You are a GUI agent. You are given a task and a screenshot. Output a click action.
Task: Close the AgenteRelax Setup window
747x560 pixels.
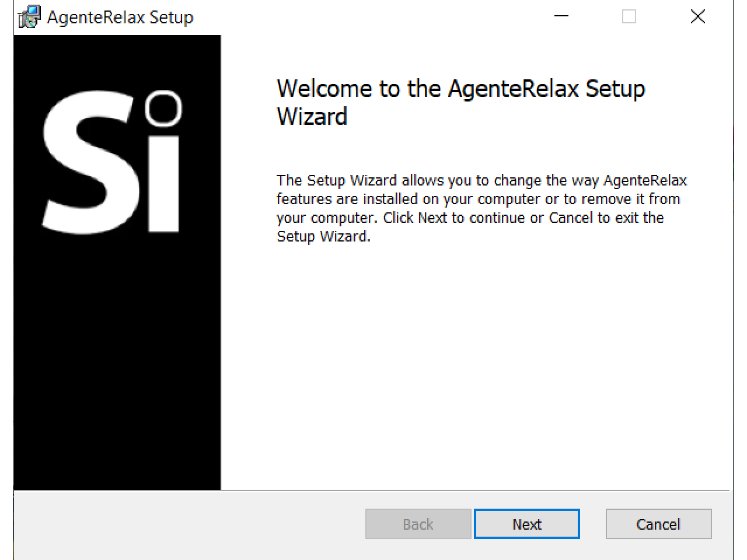pos(697,16)
